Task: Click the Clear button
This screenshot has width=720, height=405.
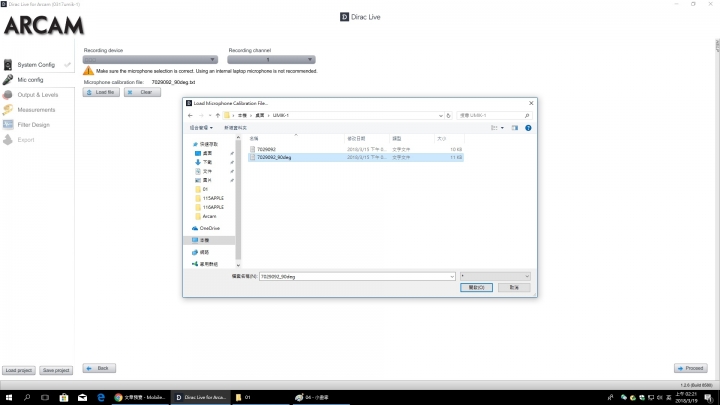Action: pos(142,92)
